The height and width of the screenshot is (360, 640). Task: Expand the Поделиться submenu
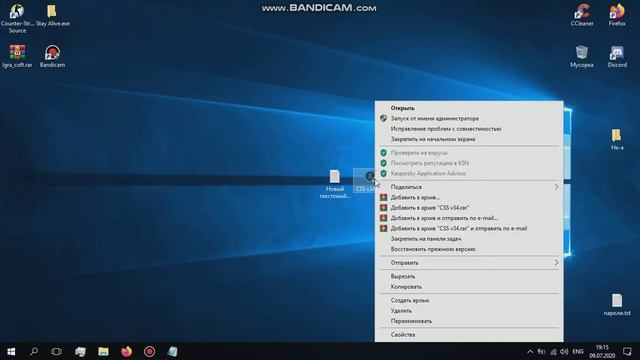pos(469,187)
